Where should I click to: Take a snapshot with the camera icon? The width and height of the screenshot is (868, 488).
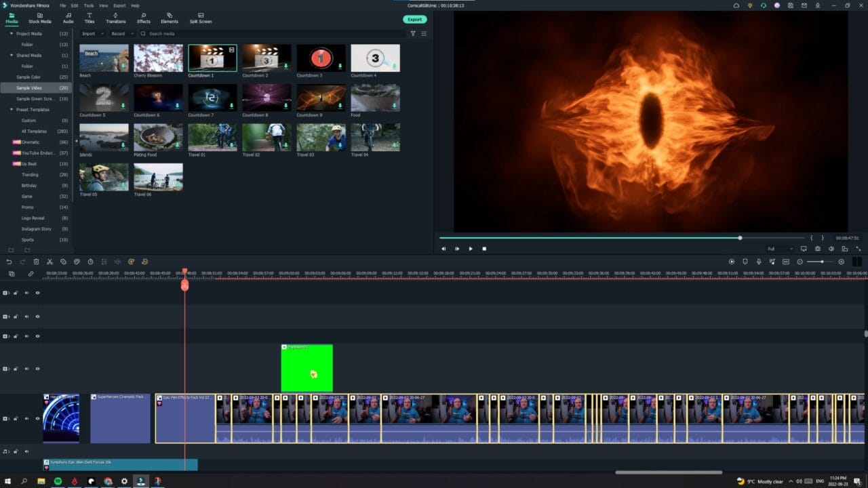(x=818, y=249)
